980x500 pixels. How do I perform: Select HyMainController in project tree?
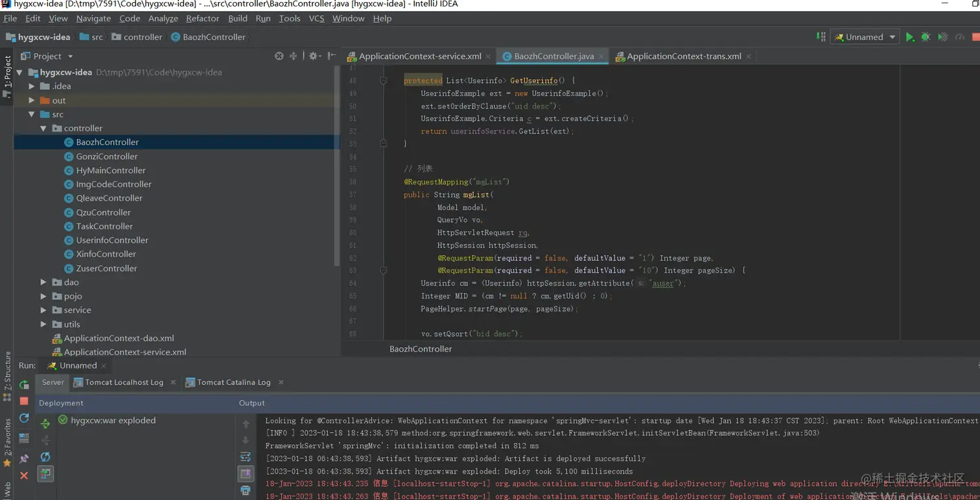pos(111,170)
